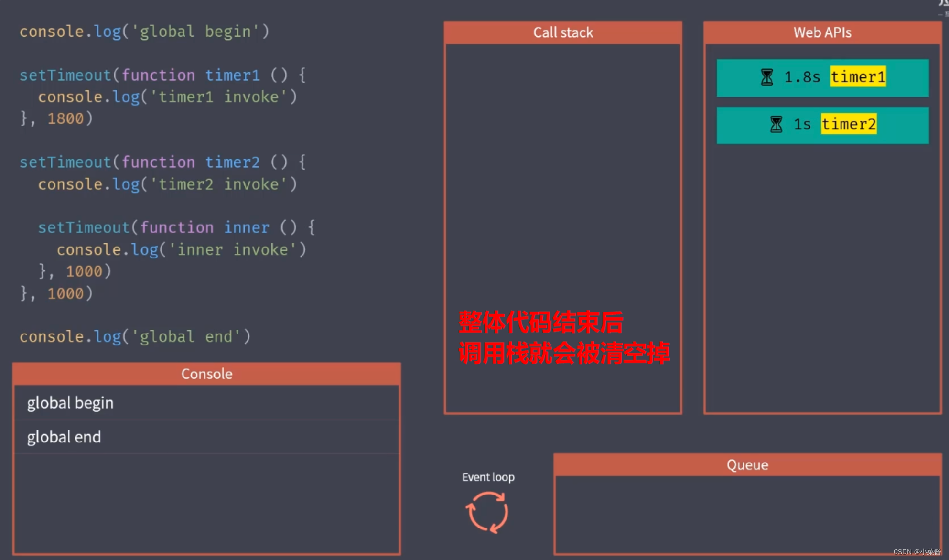Select the yellow timer1 label
The image size is (949, 560).
858,77
